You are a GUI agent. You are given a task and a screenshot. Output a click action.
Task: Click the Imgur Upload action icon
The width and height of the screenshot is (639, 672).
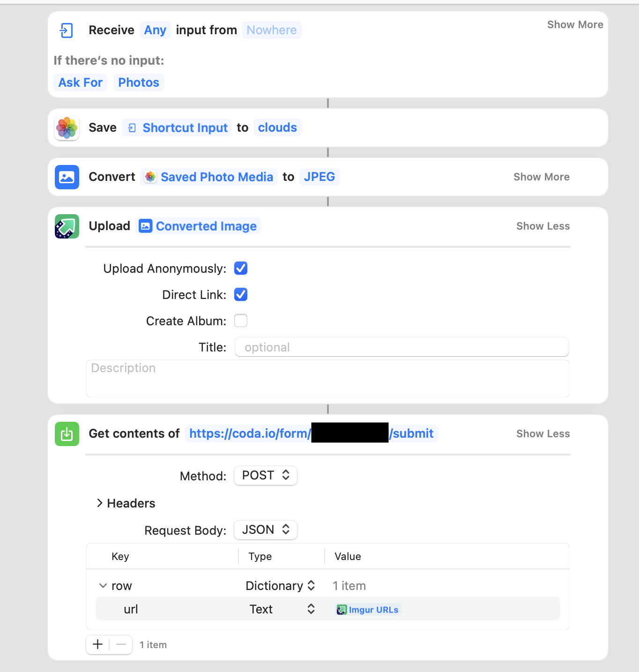pos(67,226)
